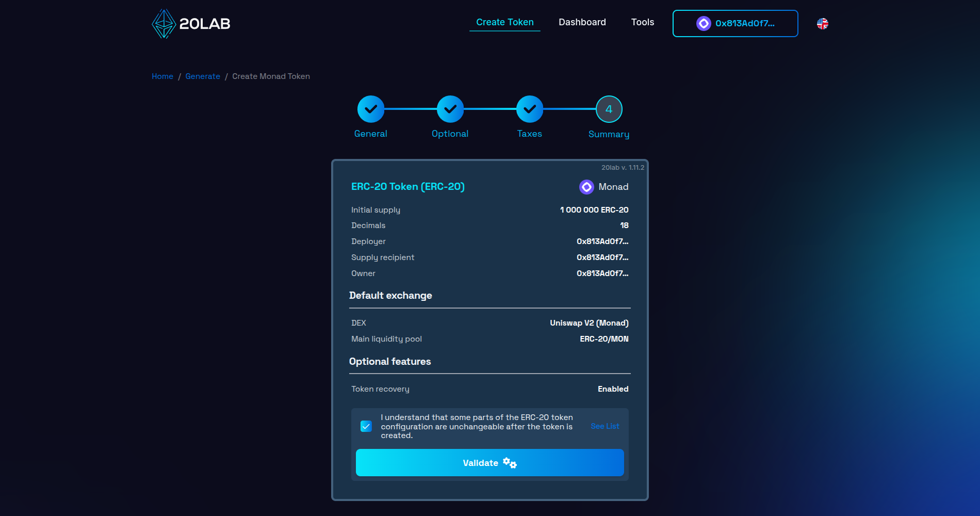Click the 20LAB wordmark text
Image resolution: width=980 pixels, height=516 pixels.
tap(205, 24)
